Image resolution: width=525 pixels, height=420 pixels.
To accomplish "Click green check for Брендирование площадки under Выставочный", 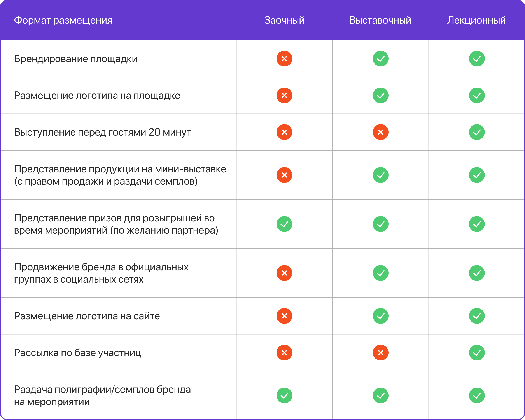I will click(380, 59).
